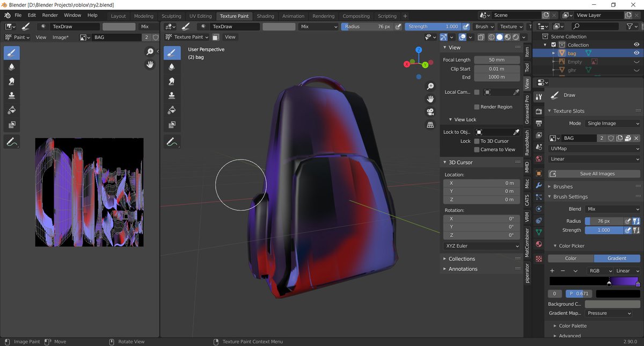Open the Single Image mode dropdown
This screenshot has height=346, width=644.
(612, 123)
